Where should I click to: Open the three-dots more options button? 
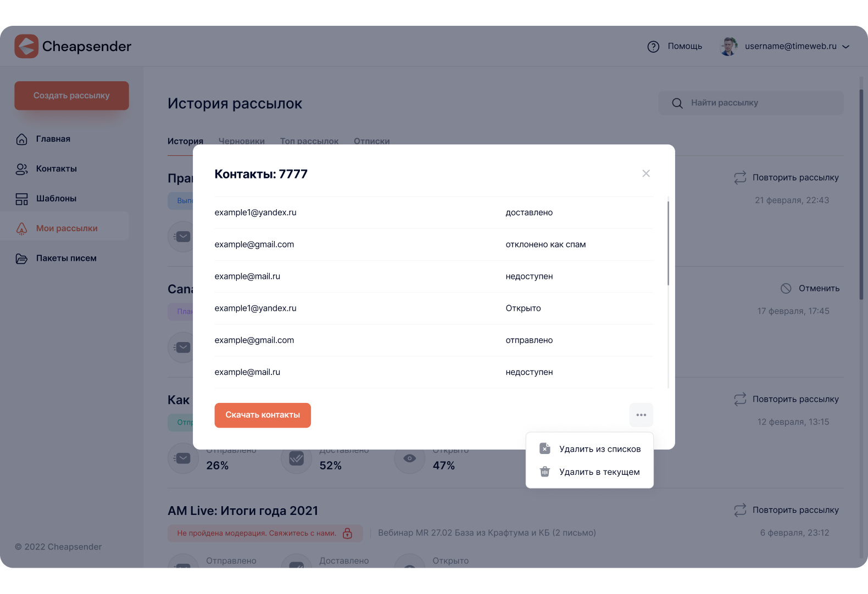point(641,415)
